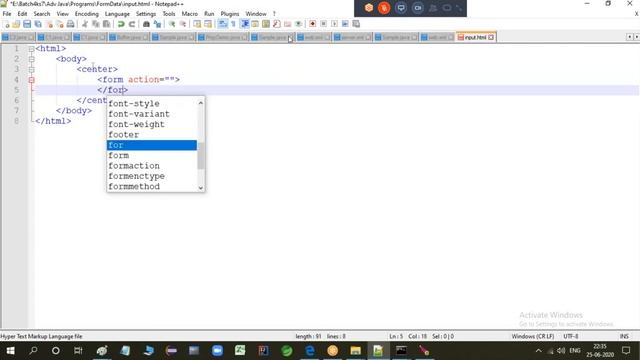Click the Save All toolbar icon
640x360 pixels.
point(38,24)
